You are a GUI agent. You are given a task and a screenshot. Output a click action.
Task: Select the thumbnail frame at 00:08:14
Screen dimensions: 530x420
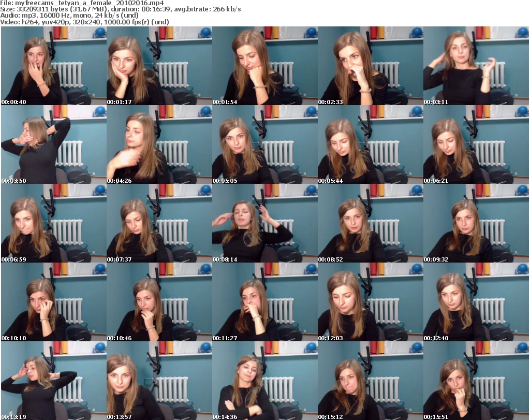(x=265, y=224)
